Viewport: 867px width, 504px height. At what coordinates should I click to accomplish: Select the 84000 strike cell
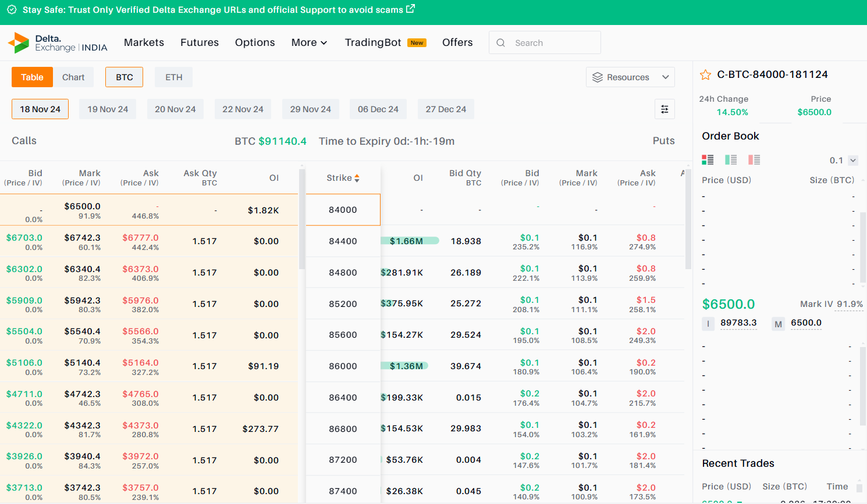coord(343,210)
